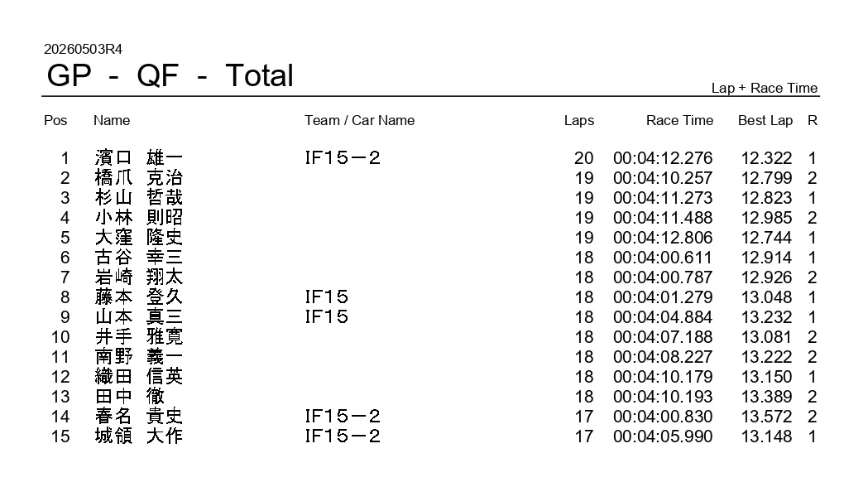Select the Race Time column header

pyautogui.click(x=679, y=120)
